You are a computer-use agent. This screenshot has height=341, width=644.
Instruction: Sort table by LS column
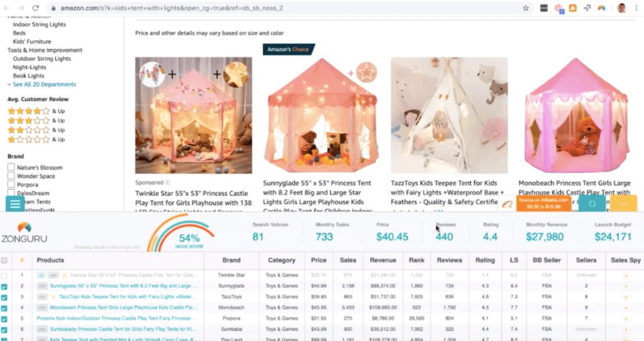(x=514, y=260)
